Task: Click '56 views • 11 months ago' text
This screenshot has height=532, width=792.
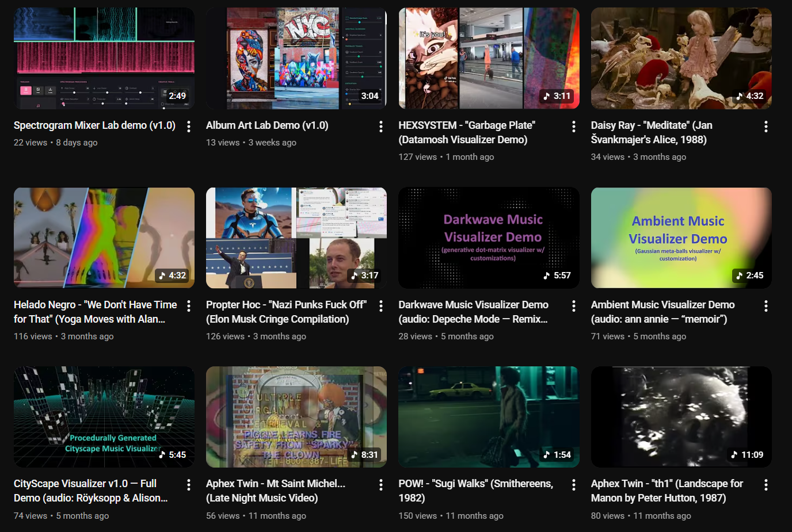Action: tap(256, 516)
